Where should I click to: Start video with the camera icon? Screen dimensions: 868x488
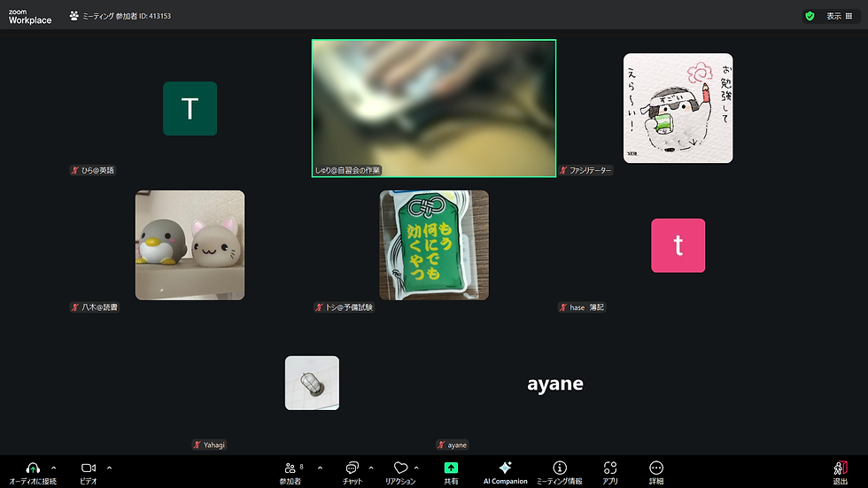coord(89,474)
